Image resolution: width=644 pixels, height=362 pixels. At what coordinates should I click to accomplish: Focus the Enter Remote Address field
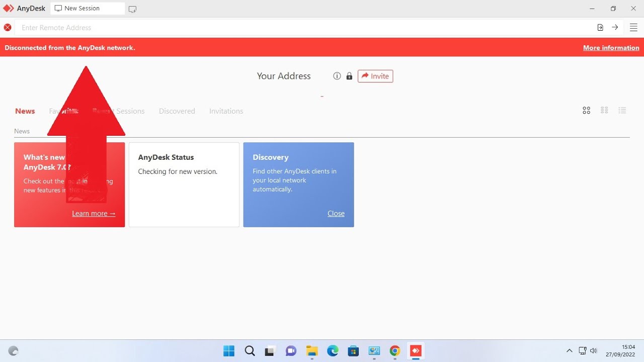pos(304,28)
